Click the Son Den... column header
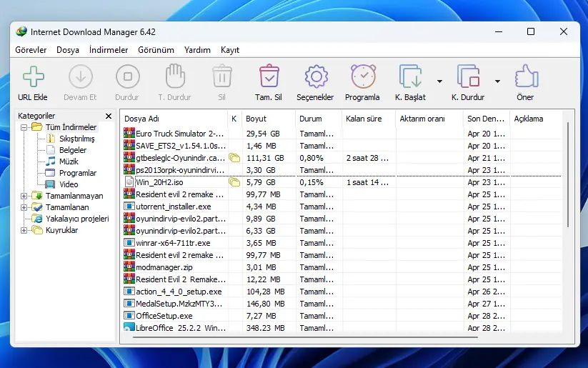Screen dimensions: 588x368 coord(487,119)
